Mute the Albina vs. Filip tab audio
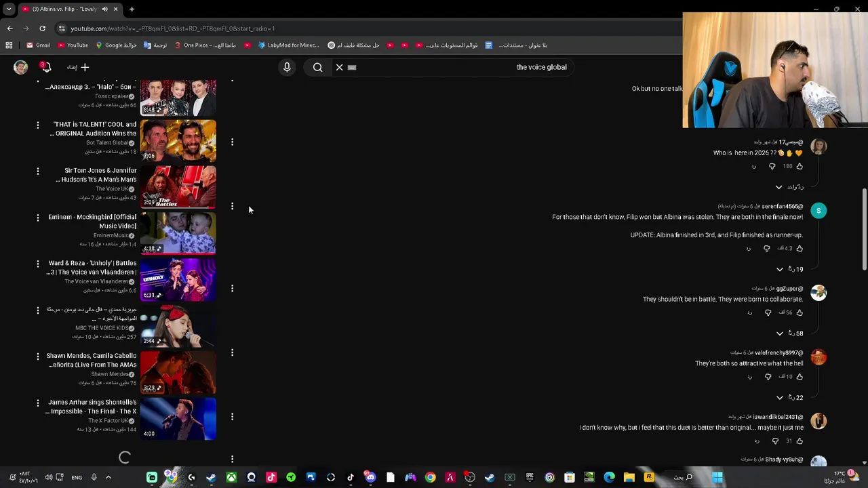 [104, 9]
